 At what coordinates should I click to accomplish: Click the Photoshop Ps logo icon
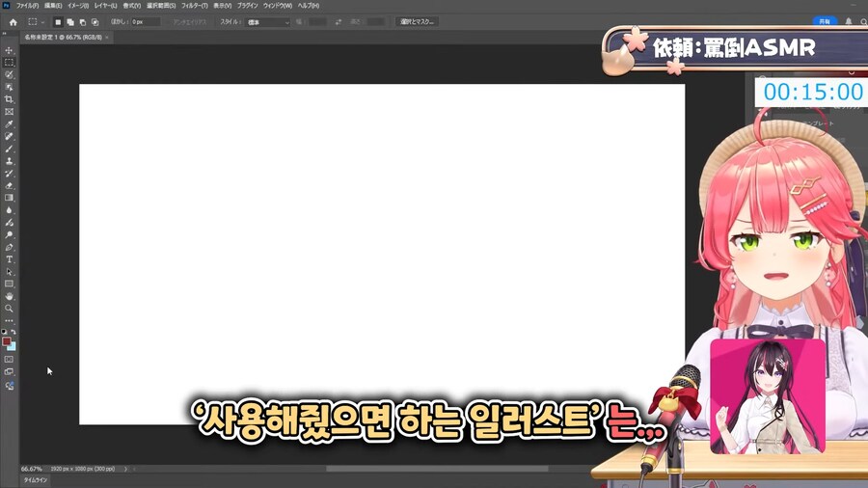6,5
